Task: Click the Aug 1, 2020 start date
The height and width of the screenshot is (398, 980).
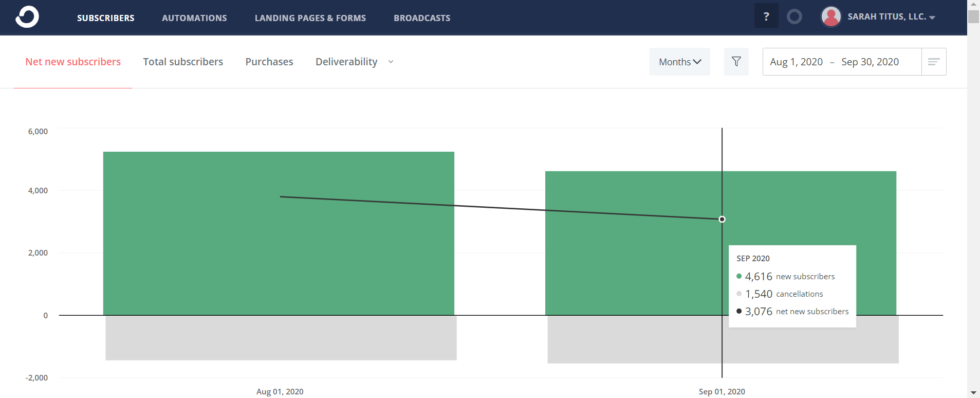Action: tap(796, 62)
